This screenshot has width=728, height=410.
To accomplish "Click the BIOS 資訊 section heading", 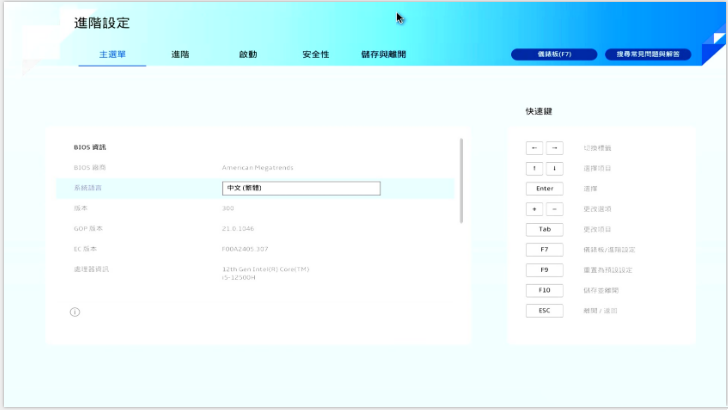I will [x=90, y=147].
